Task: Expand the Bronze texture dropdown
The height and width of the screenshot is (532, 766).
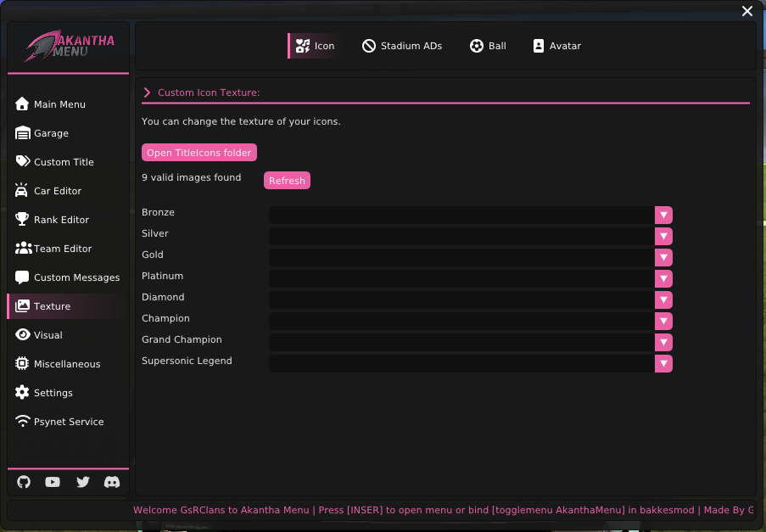Action: coord(663,215)
